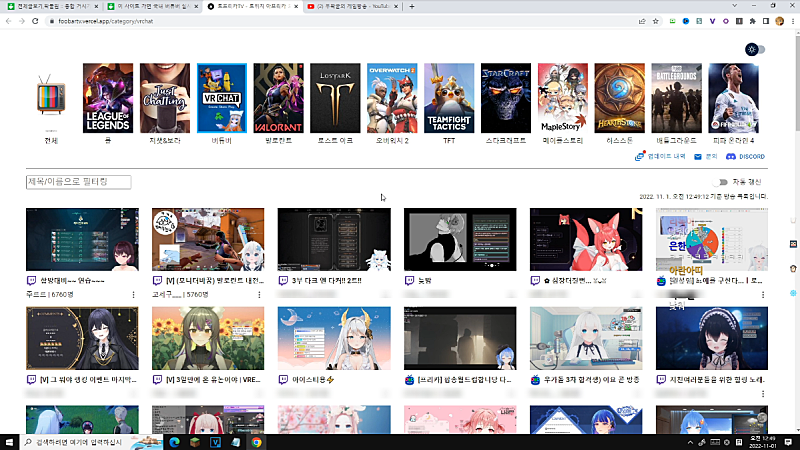The width and height of the screenshot is (800, 450).
Task: Open the inquiry mail link
Action: pos(706,157)
